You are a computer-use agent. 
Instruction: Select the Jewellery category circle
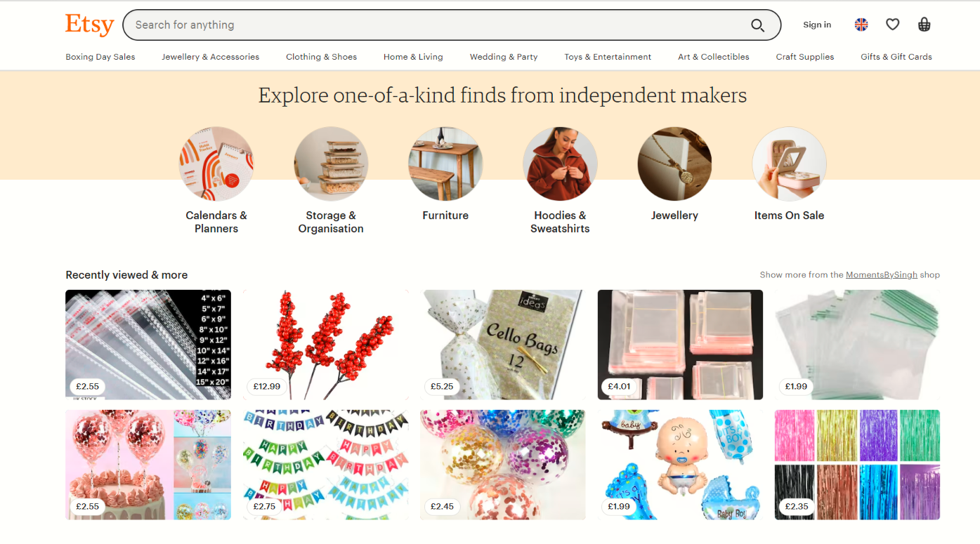click(x=674, y=164)
